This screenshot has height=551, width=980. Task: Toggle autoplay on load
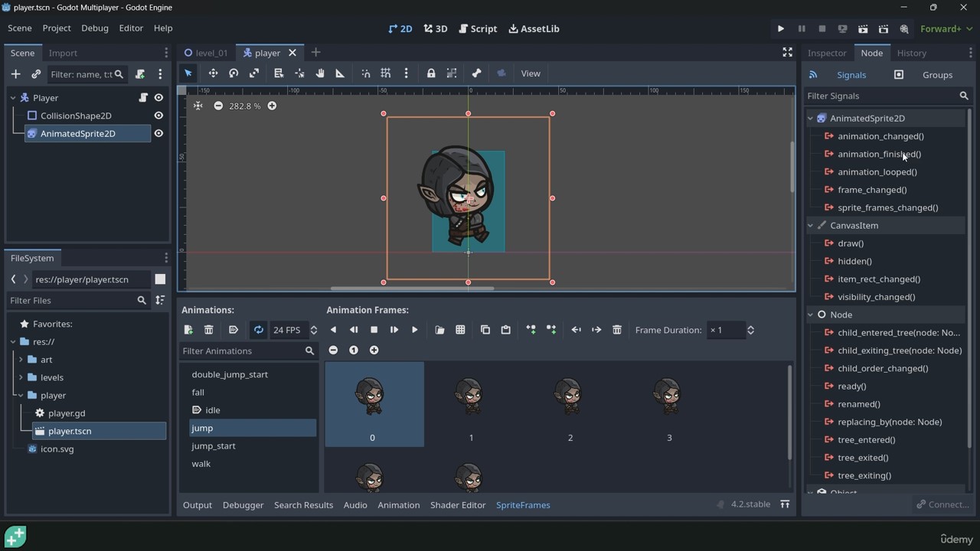click(234, 330)
